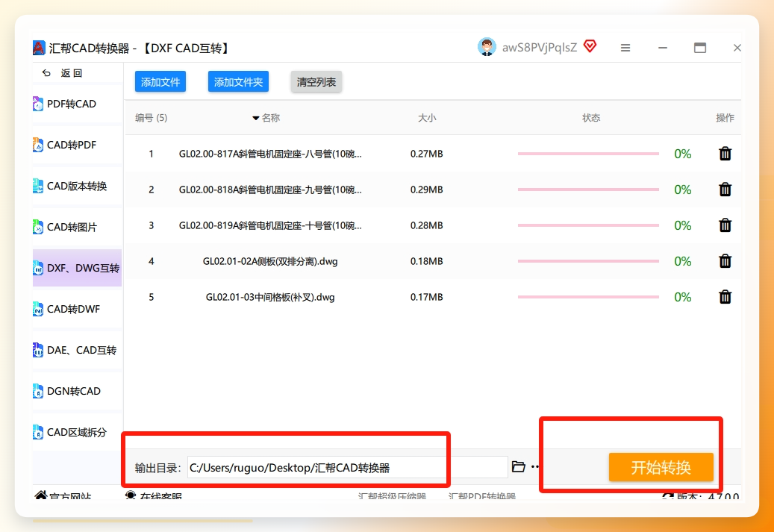Select the DXF、DWG互转 sidebar item

pos(77,268)
